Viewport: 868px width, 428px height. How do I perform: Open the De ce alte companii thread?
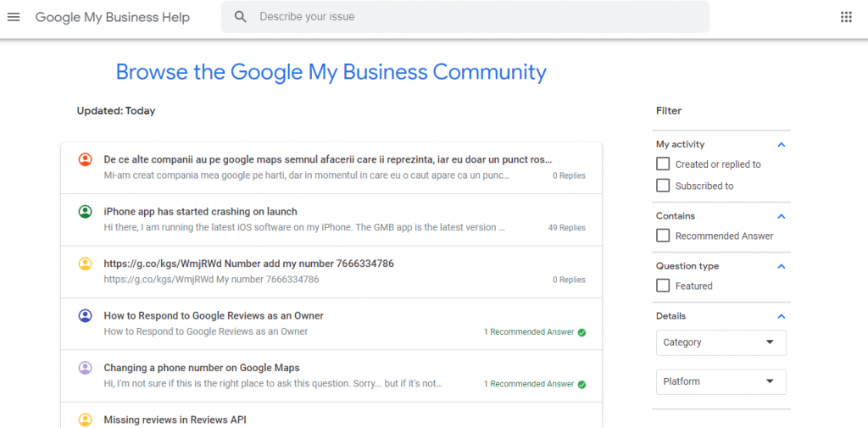328,159
